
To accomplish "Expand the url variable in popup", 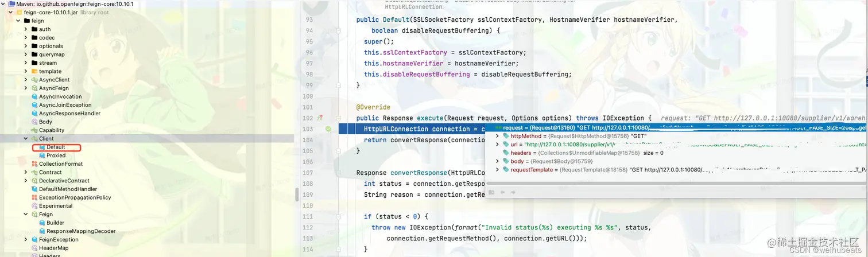I will (x=498, y=145).
